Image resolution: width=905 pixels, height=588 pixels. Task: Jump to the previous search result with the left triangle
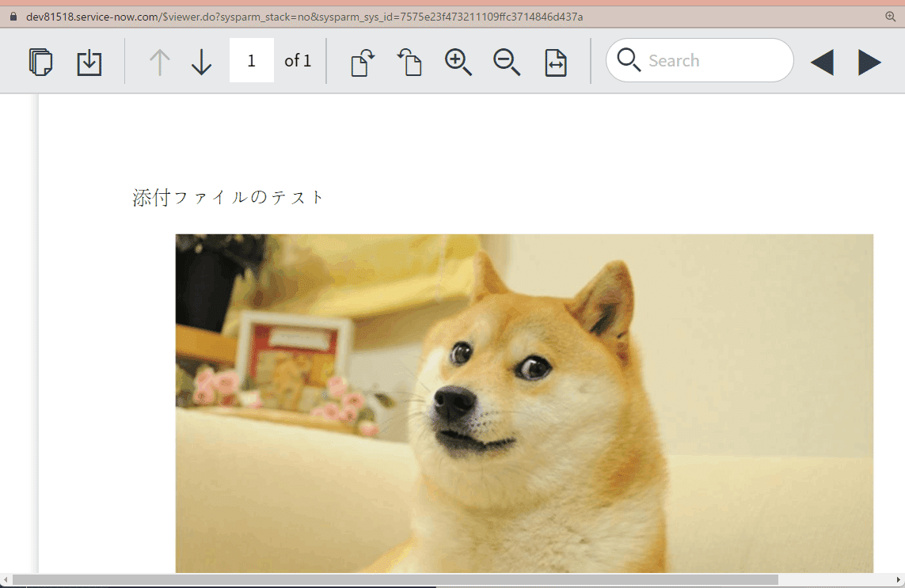pos(822,63)
